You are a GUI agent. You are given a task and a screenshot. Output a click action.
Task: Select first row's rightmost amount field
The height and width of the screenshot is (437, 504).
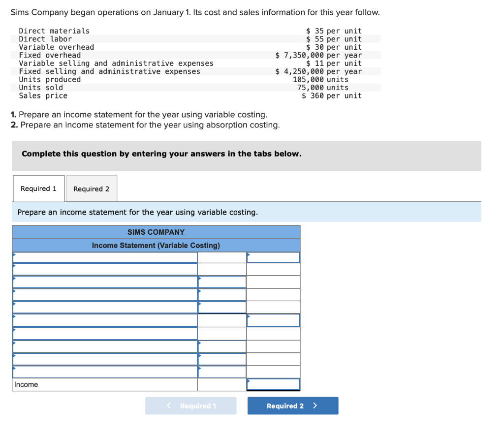273,257
